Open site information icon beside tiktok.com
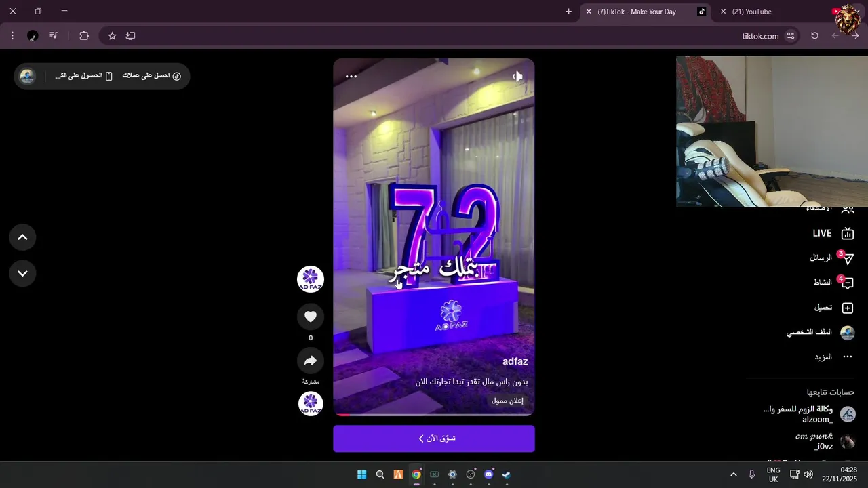 pyautogui.click(x=790, y=36)
